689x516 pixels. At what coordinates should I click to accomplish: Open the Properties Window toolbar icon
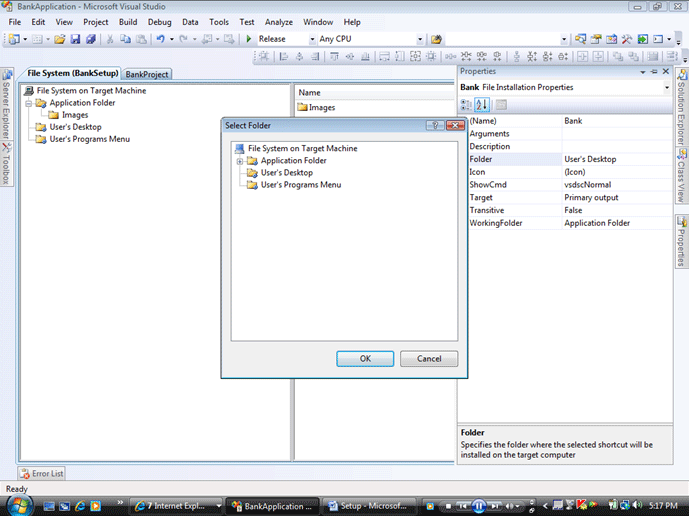(x=596, y=39)
